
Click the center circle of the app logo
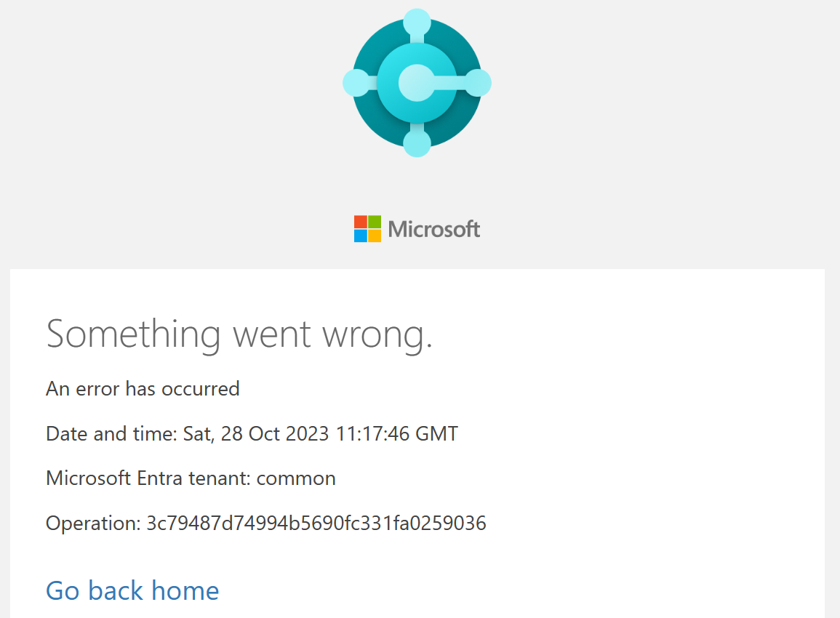click(417, 84)
